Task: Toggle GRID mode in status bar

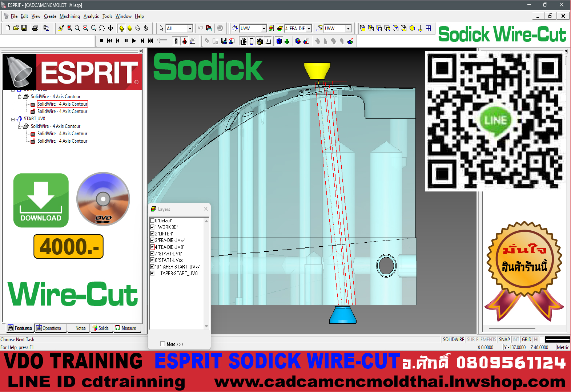Action: pyautogui.click(x=526, y=339)
